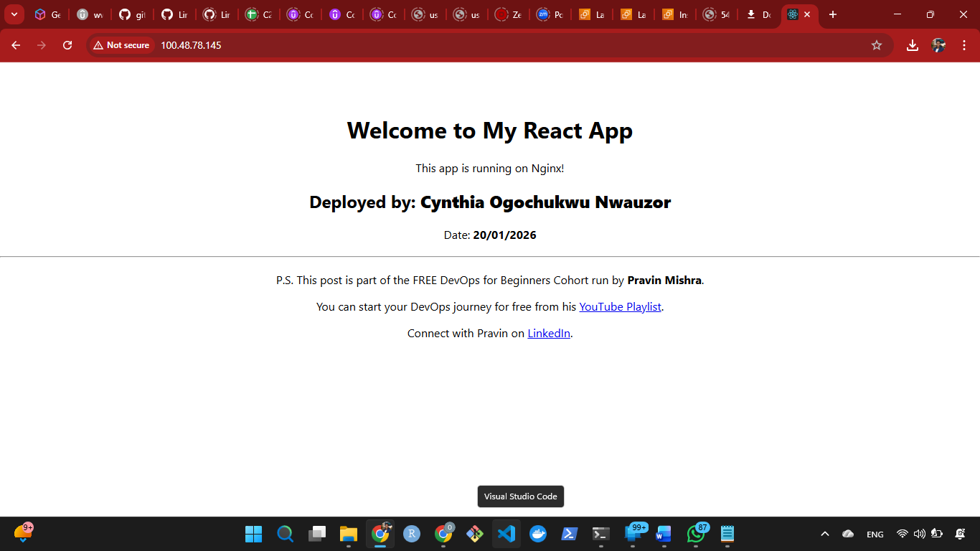The height and width of the screenshot is (551, 980).
Task: Open the weather widget with 9+ badge
Action: click(23, 533)
